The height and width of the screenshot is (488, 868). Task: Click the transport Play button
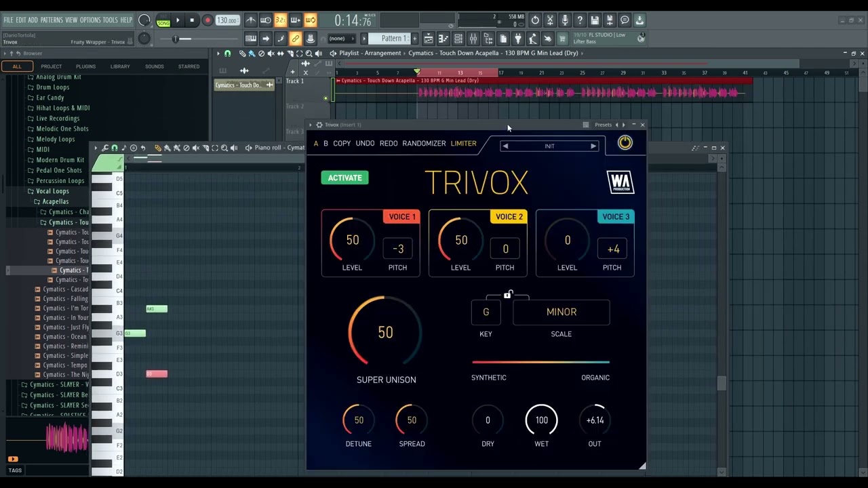tap(178, 20)
